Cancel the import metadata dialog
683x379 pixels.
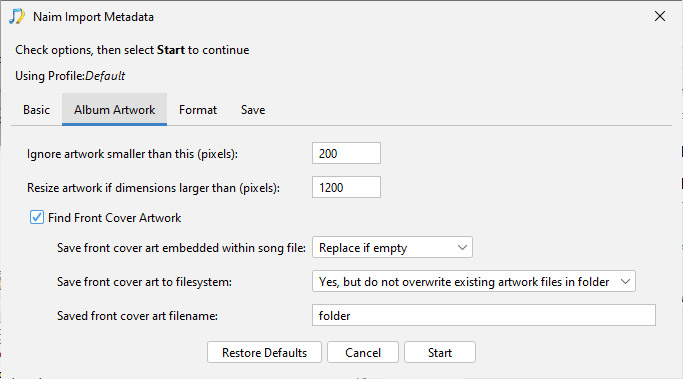point(363,352)
